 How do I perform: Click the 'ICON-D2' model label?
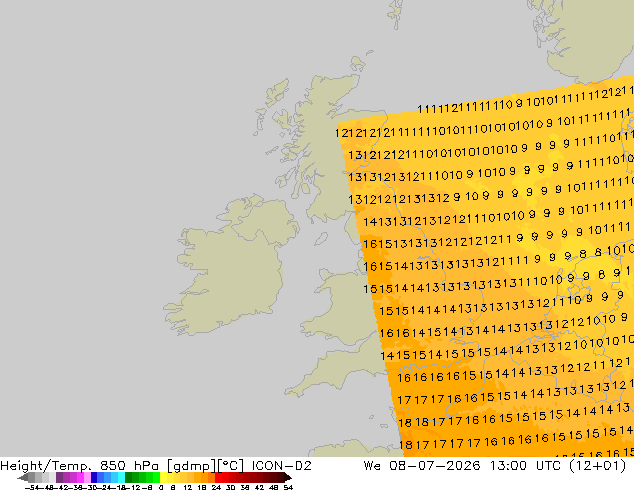tap(281, 466)
